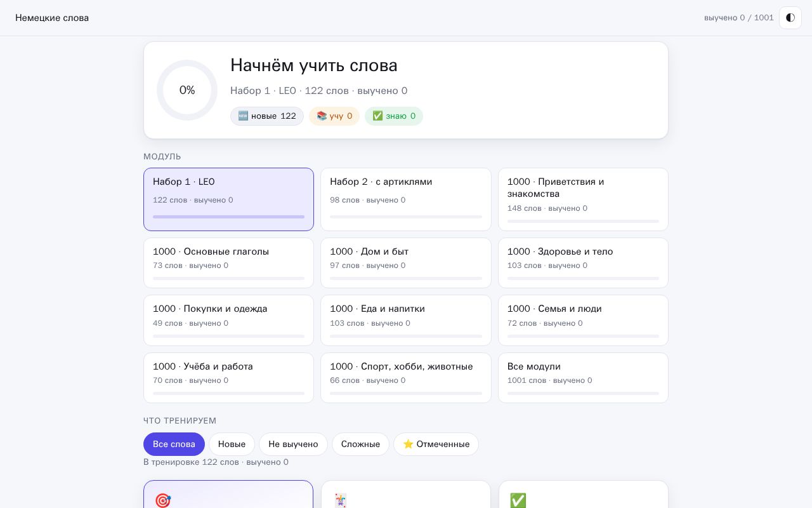Viewport: 812px width, 508px height.
Task: Choose module '1000 · Приветствия и знакомства'
Action: coord(583,199)
